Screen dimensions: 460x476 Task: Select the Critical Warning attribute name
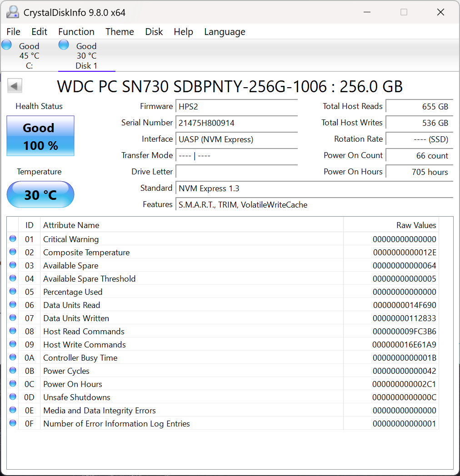pyautogui.click(x=71, y=239)
